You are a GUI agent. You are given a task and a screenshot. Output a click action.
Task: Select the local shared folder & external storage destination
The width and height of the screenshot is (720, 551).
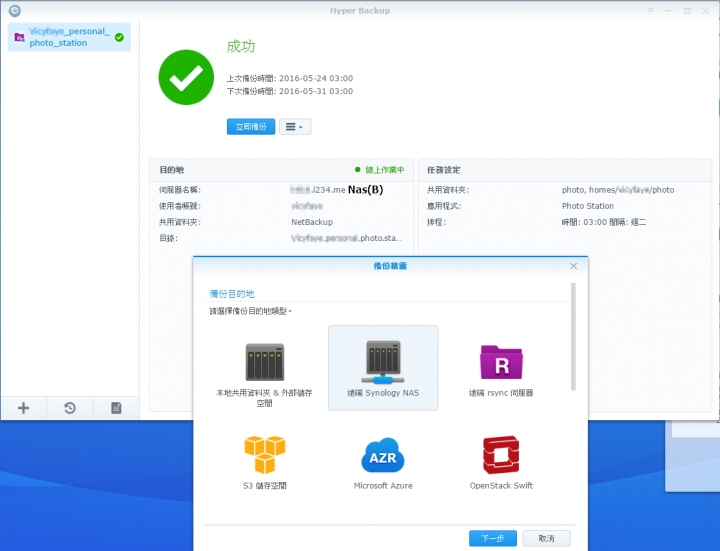pyautogui.click(x=264, y=373)
